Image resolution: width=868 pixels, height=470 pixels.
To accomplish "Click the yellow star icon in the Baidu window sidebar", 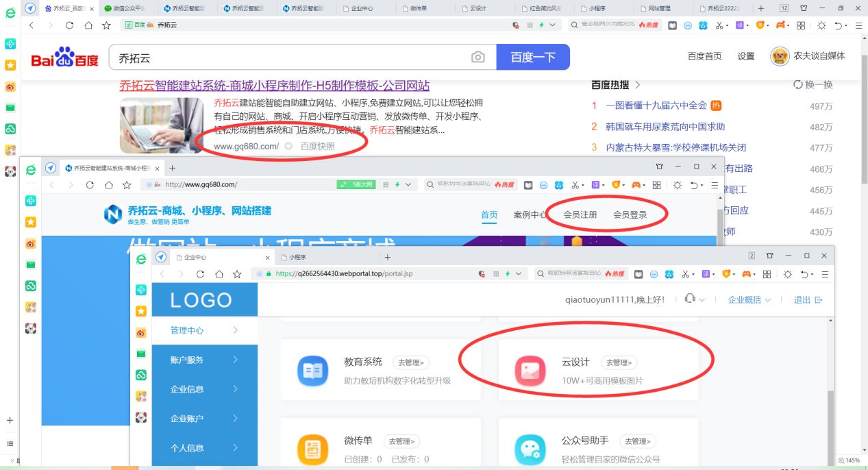I will [10, 65].
